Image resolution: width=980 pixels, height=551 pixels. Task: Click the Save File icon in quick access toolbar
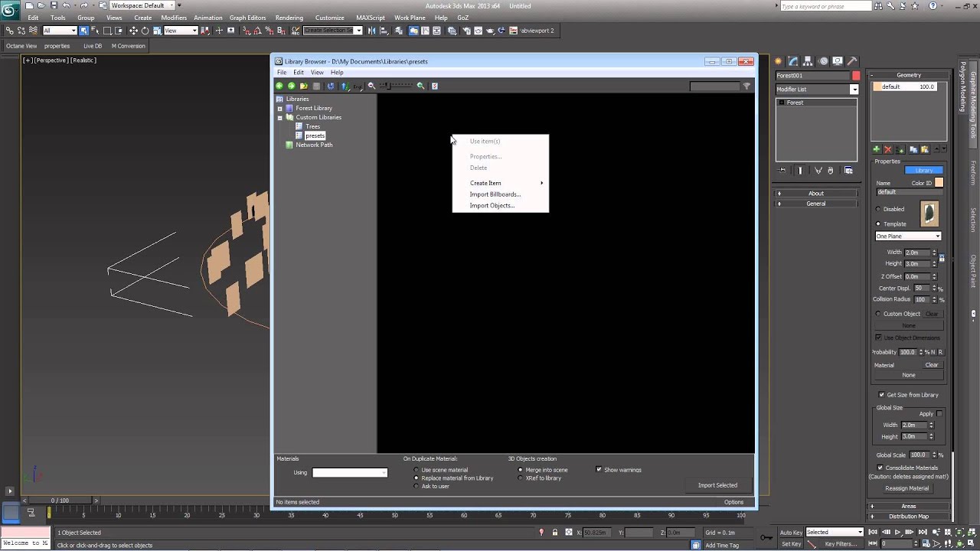54,5
